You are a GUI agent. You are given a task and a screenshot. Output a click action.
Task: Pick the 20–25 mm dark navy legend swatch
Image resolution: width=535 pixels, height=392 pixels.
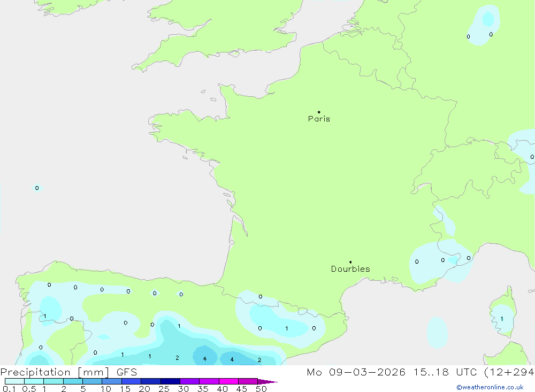pos(151,381)
